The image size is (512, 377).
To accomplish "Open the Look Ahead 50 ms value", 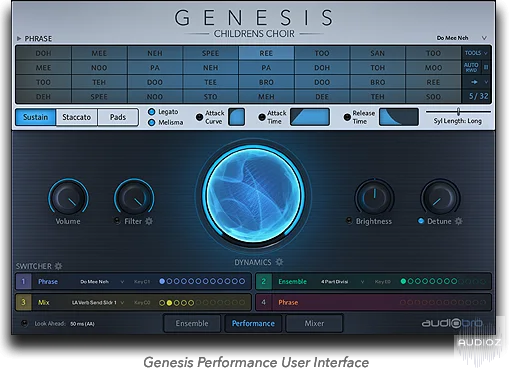I will tap(82, 324).
